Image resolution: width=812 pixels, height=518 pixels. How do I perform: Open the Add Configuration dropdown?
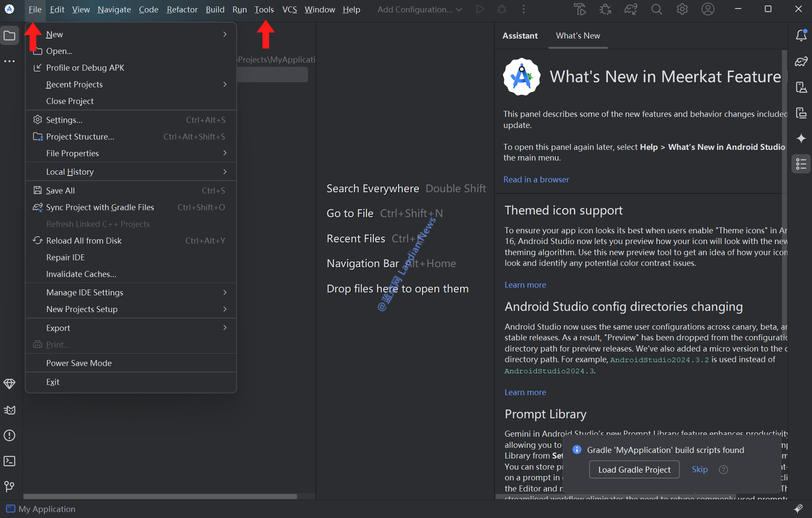tap(419, 9)
